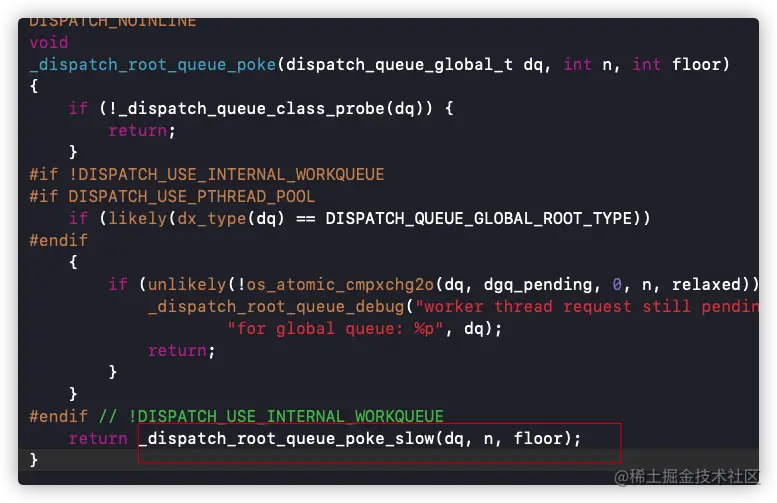Screen dimensions: 777x503
Task: Click the relaxed memory order argument
Action: pyautogui.click(x=706, y=284)
